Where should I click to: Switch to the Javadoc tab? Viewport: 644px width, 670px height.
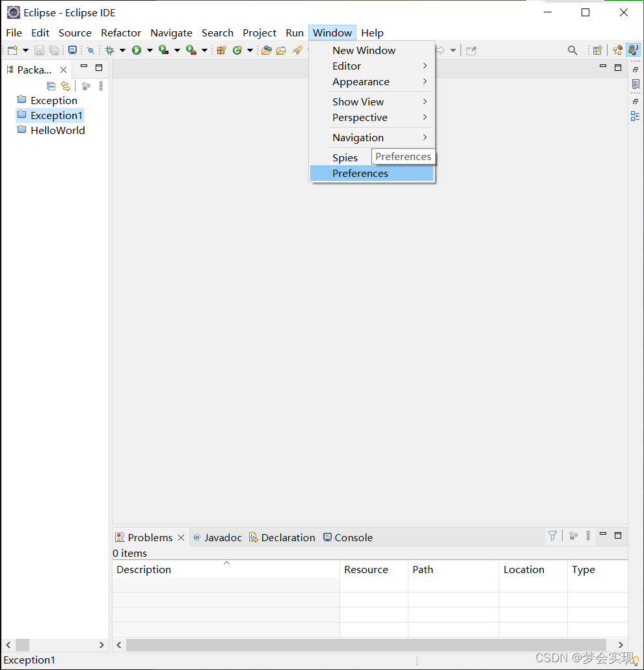[x=217, y=537]
